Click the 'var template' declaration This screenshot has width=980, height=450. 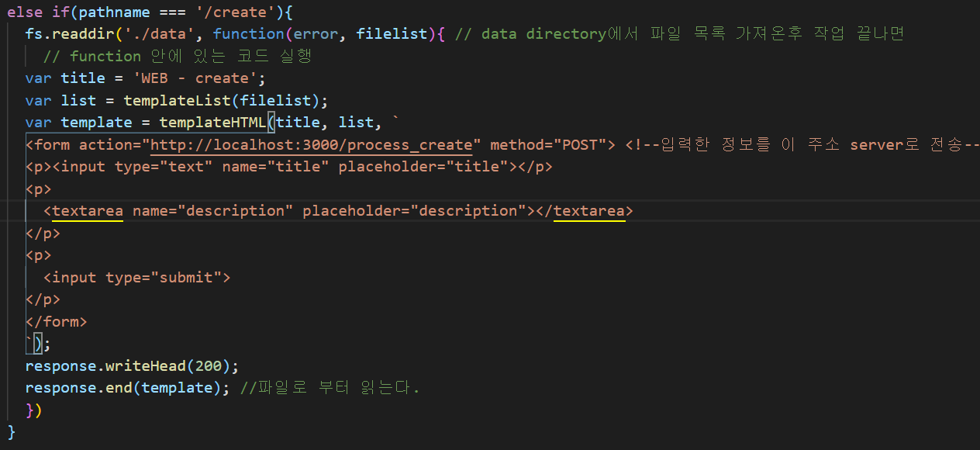[78, 122]
